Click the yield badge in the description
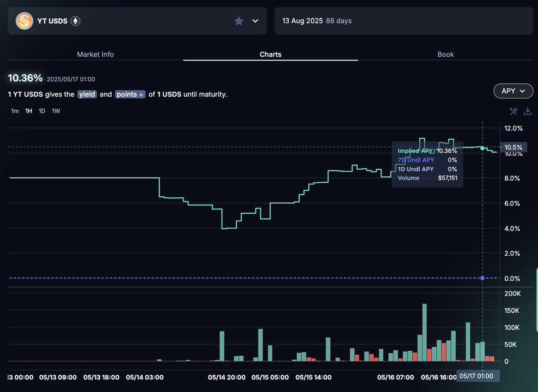The image size is (538, 392). (x=87, y=95)
